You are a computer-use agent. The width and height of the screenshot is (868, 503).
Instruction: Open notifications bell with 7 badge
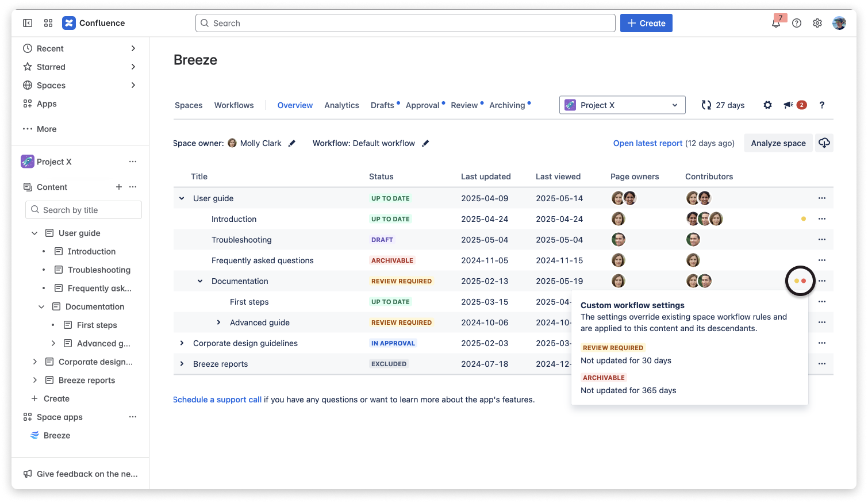777,22
